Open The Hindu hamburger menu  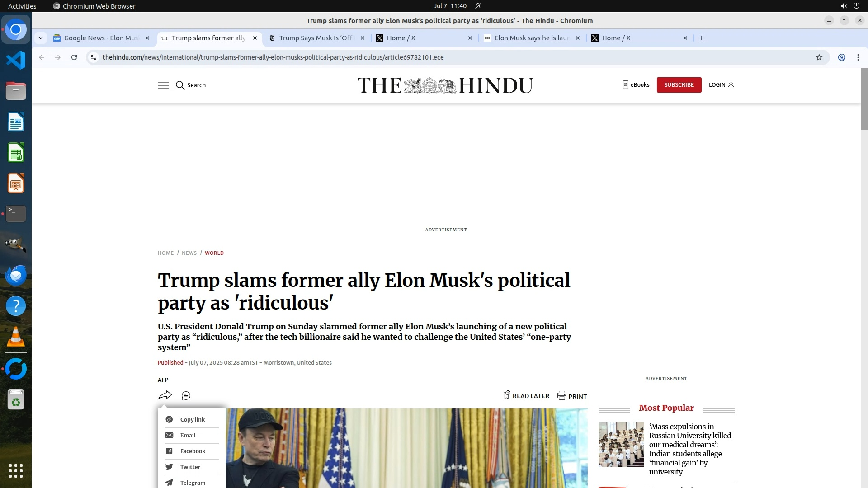pyautogui.click(x=163, y=85)
